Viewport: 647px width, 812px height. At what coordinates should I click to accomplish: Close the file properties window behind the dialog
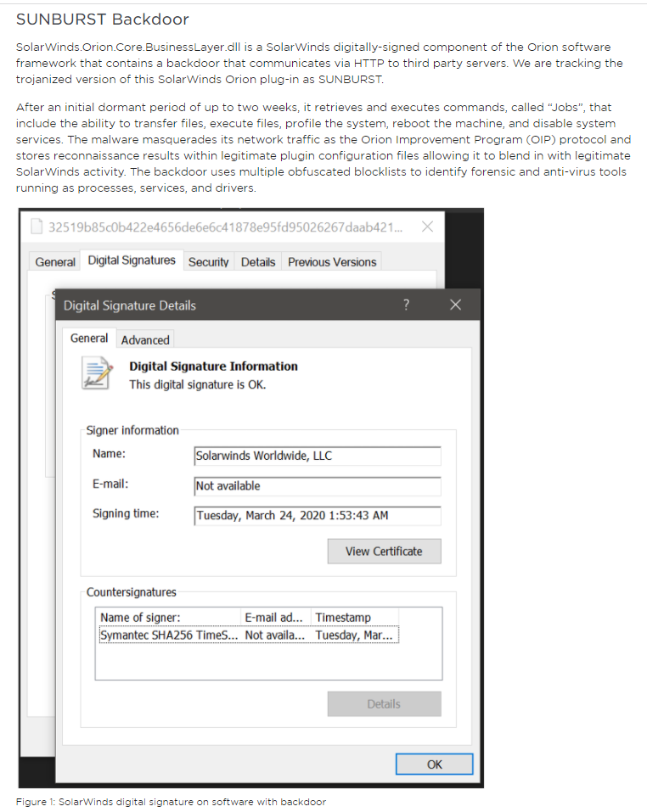[427, 227]
